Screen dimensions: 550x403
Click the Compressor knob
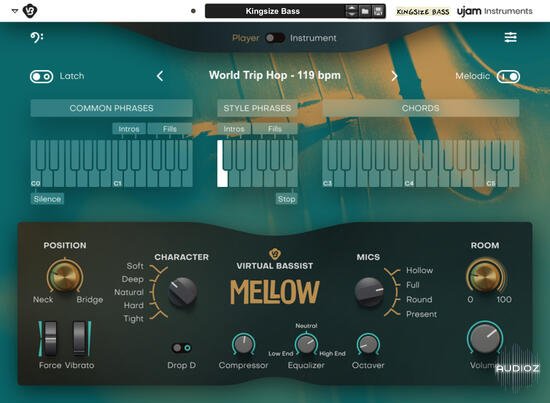tap(243, 344)
